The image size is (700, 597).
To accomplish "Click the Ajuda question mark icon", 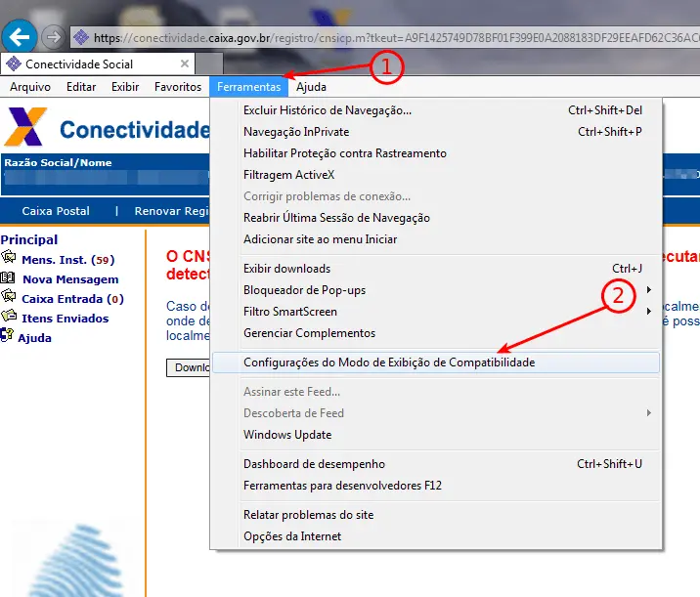I will (7, 335).
